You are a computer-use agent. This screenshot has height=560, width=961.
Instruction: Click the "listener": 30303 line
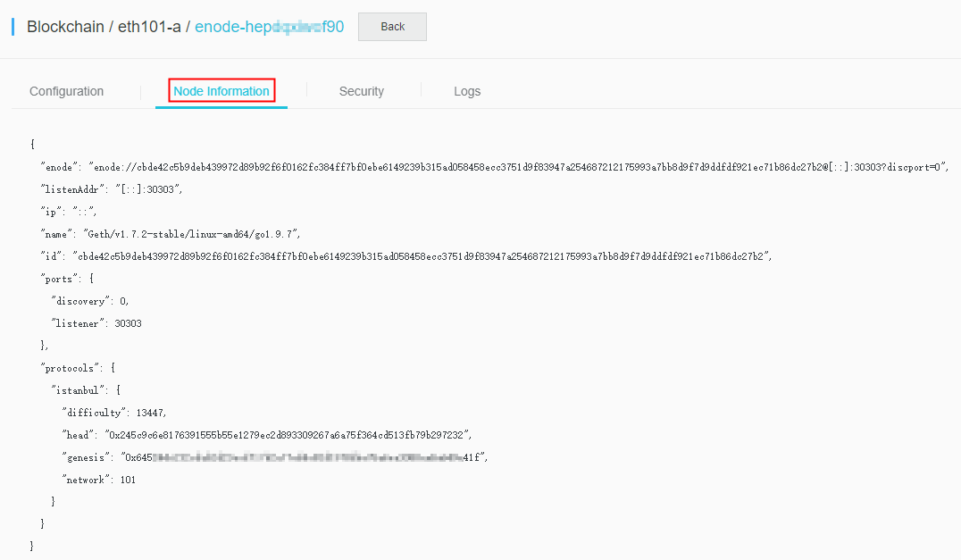tap(96, 323)
